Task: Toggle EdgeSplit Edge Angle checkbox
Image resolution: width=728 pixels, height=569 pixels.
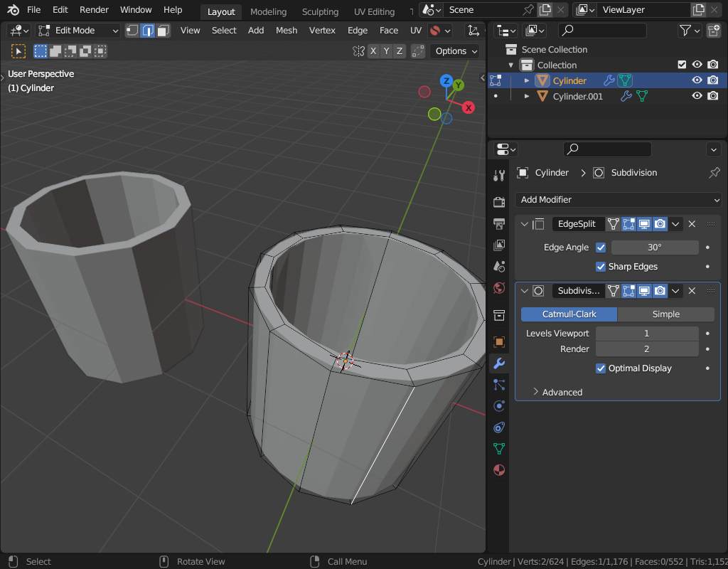Action: pos(601,248)
